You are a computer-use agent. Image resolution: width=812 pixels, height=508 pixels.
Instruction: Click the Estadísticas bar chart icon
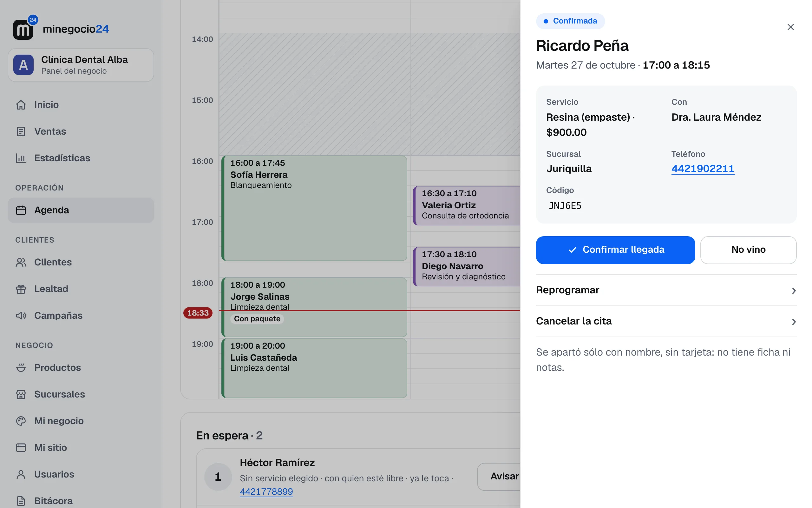tap(21, 158)
